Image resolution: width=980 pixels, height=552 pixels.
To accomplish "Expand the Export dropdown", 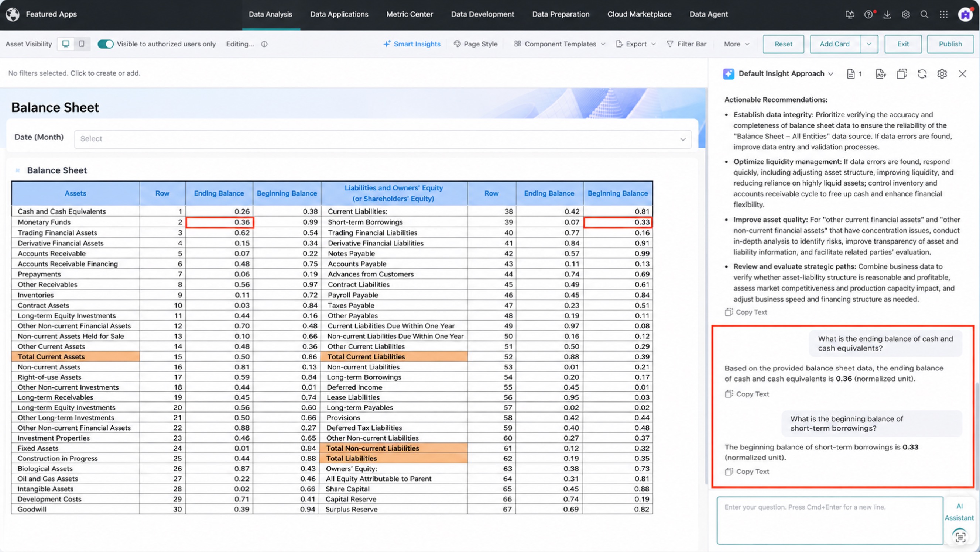I will tap(636, 44).
